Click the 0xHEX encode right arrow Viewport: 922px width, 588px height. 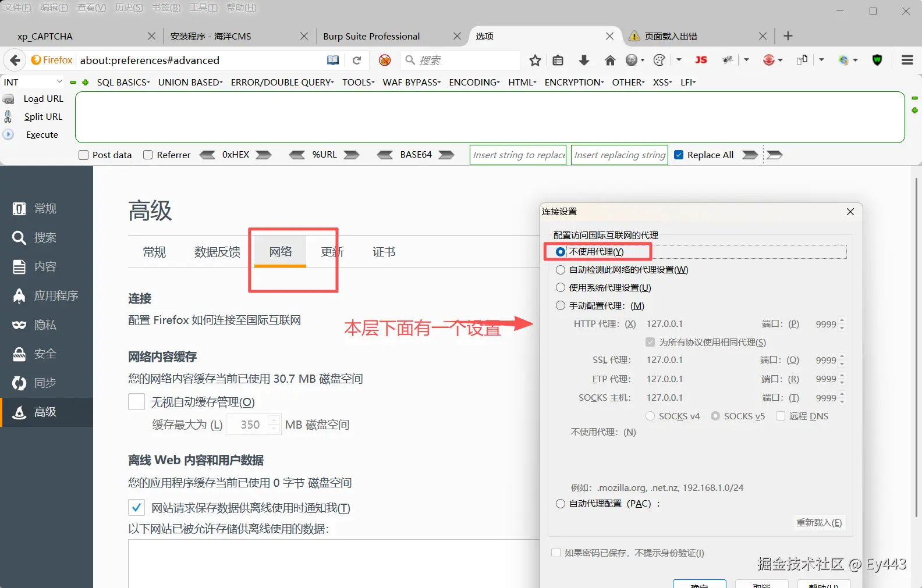click(x=264, y=155)
